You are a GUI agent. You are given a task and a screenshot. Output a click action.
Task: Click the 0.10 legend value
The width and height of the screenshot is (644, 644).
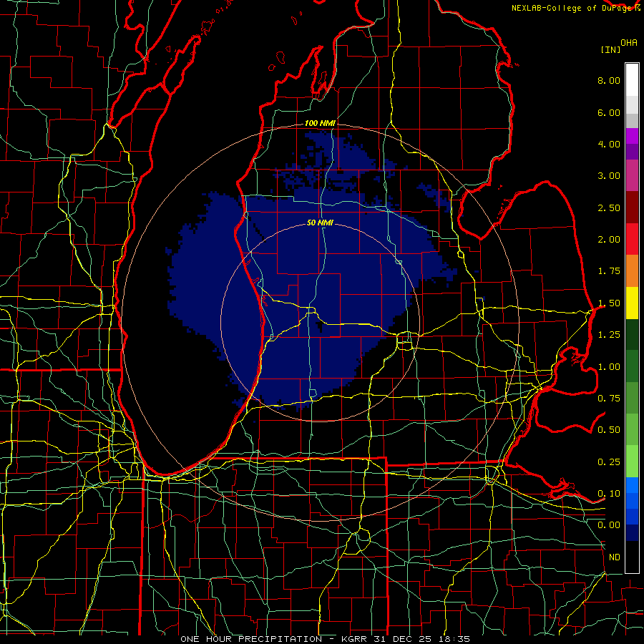point(609,494)
